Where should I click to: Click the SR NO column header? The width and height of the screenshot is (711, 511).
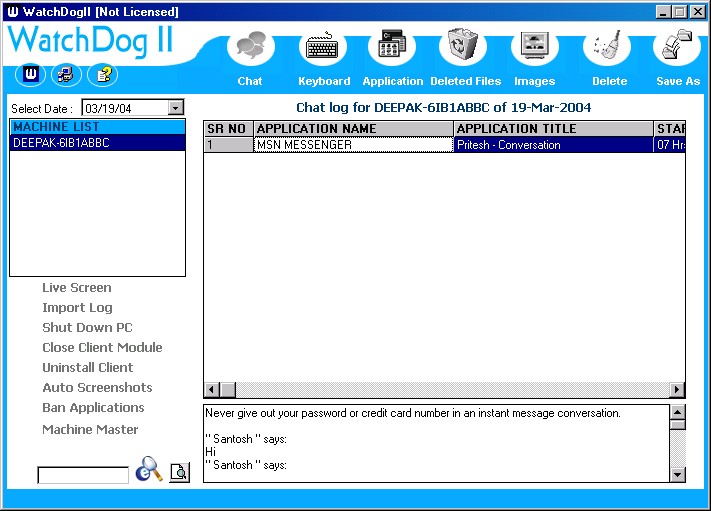pyautogui.click(x=228, y=129)
